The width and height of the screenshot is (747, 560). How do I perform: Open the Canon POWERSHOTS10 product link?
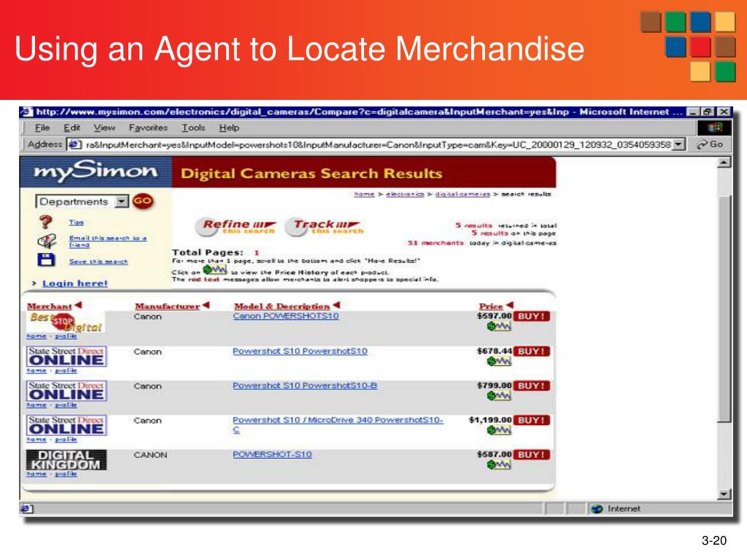coord(286,316)
